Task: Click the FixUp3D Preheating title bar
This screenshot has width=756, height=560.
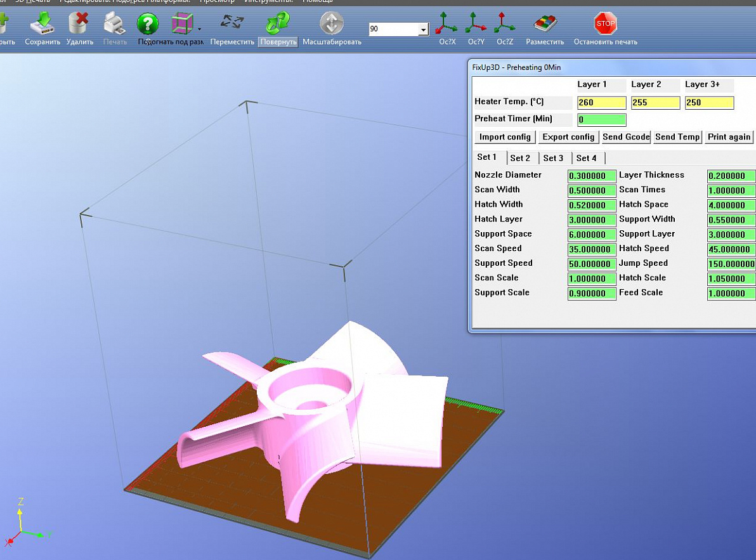Action: pos(612,67)
